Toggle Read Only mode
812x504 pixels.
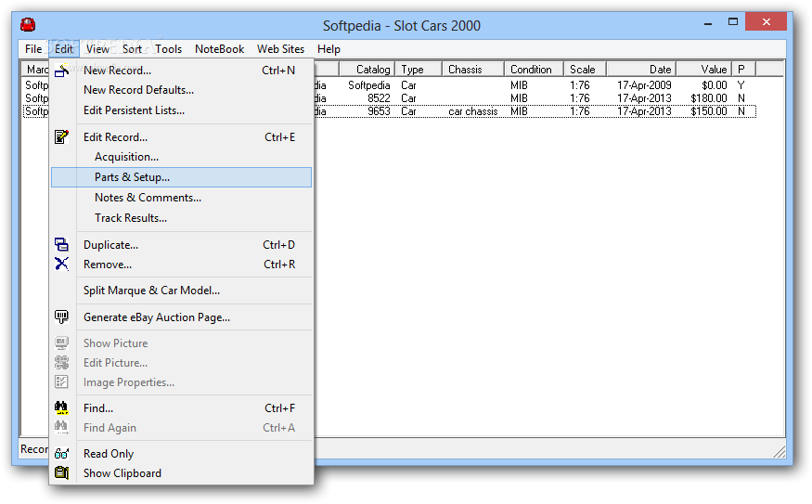181,454
